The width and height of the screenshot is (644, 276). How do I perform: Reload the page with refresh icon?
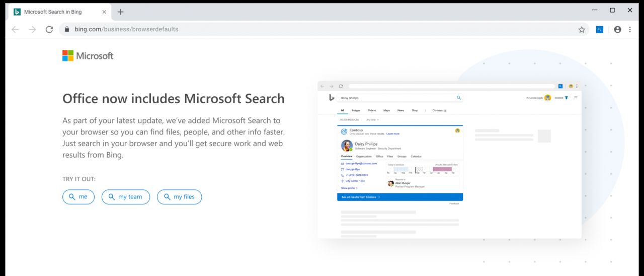49,30
